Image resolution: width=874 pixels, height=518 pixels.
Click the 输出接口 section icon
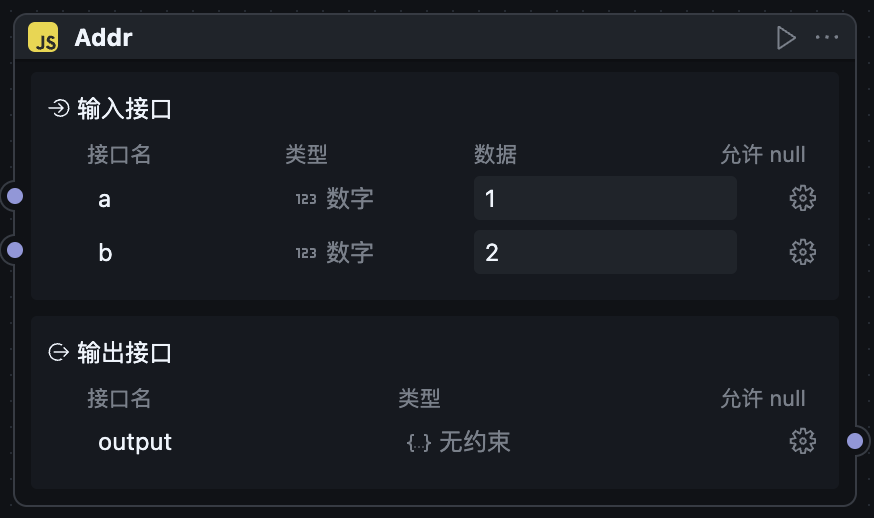pos(59,352)
